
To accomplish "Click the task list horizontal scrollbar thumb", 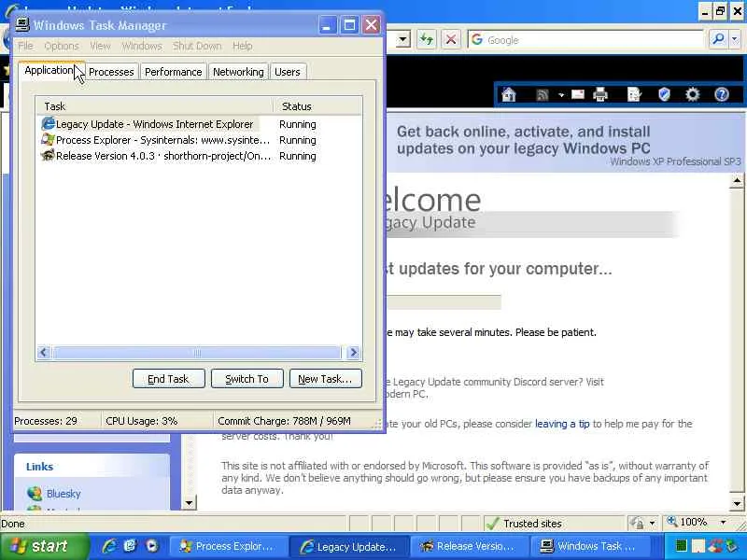I will [x=197, y=353].
